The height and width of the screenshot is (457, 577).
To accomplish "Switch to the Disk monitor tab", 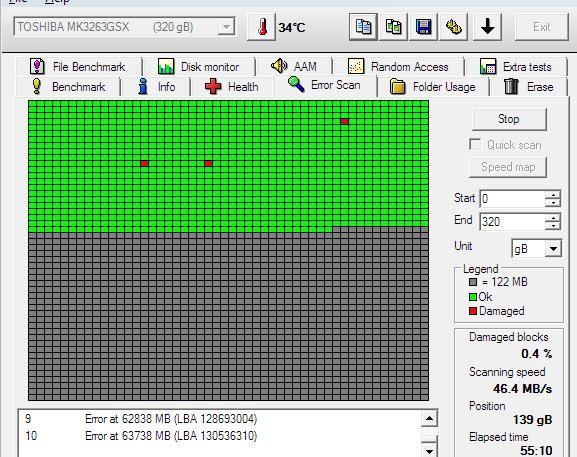I will pos(199,67).
